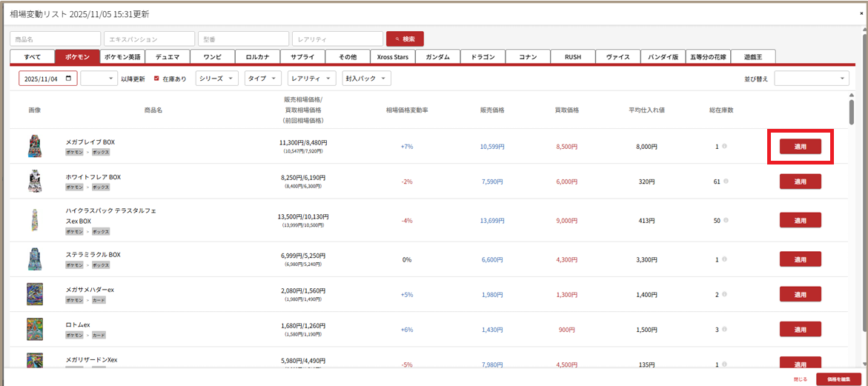This screenshot has width=868, height=386.
Task: Open the calendar picker icon in date field
Action: tap(69, 79)
